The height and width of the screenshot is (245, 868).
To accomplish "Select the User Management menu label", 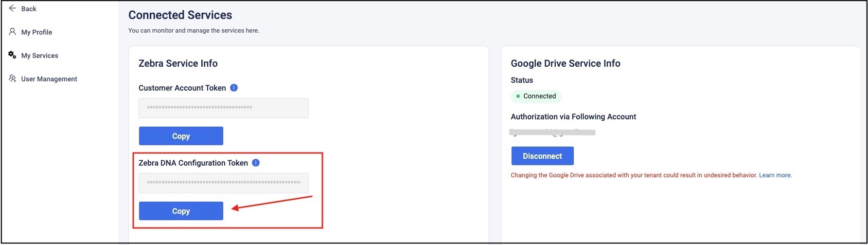I will (x=49, y=79).
